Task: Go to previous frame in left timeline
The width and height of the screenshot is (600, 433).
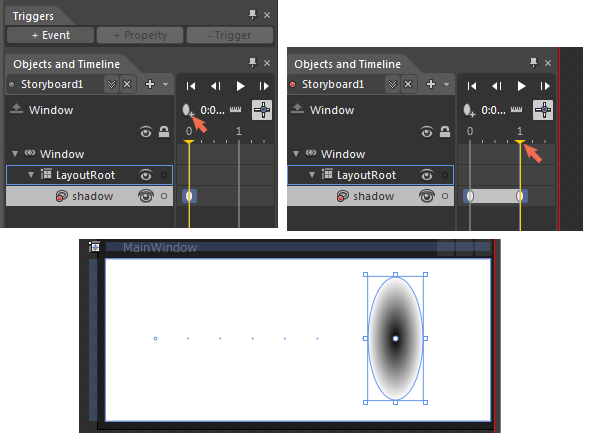Action: coord(216,86)
